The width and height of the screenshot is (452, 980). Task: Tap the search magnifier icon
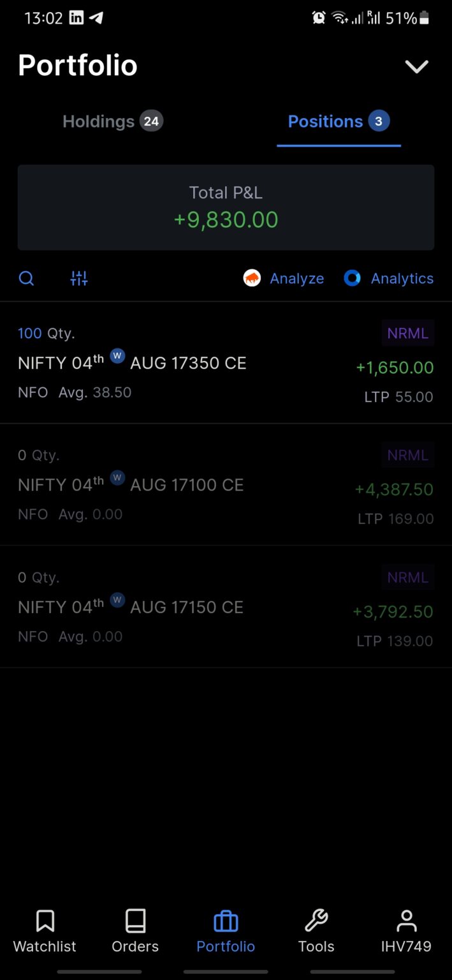26,278
